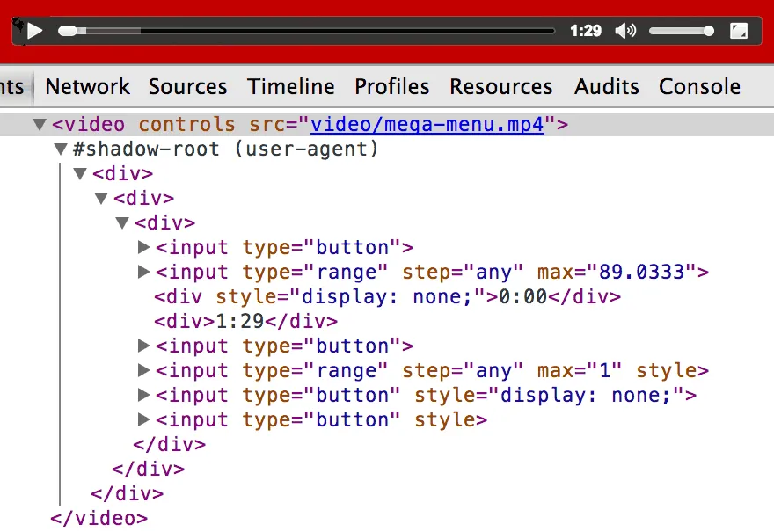
Task: Switch to the Network panel
Action: (x=87, y=86)
